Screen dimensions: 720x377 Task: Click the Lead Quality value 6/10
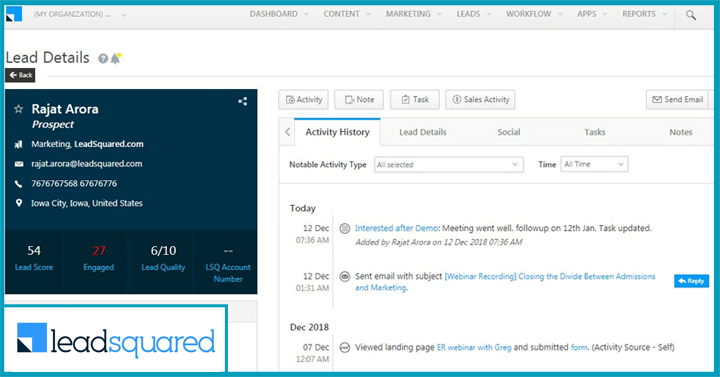tap(163, 251)
